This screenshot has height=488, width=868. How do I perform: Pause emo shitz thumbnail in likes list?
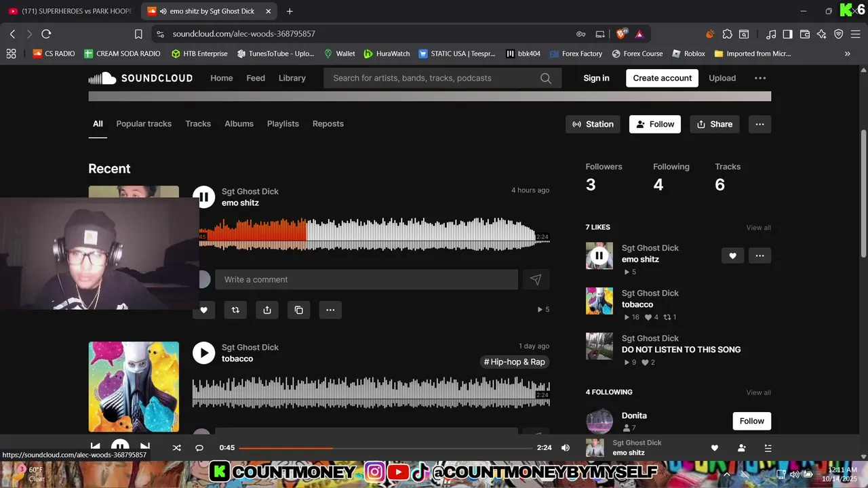tap(599, 256)
